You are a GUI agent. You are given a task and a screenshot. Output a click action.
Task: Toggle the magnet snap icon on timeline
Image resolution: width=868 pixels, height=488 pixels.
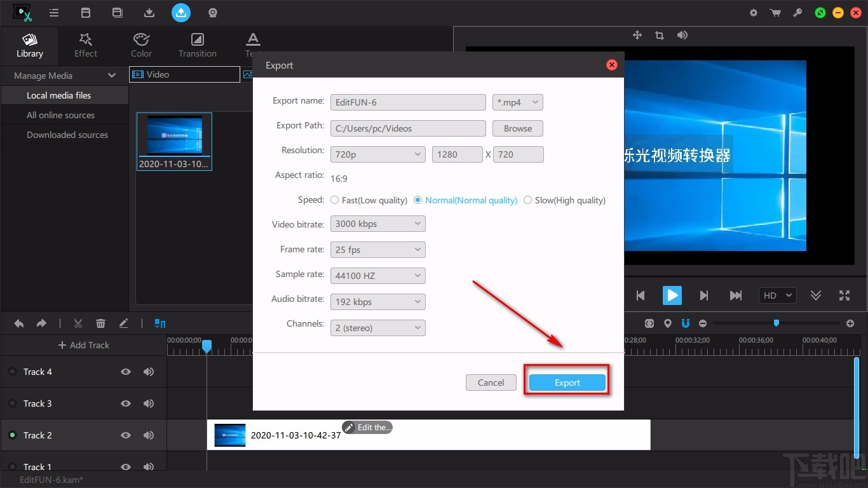click(x=686, y=323)
